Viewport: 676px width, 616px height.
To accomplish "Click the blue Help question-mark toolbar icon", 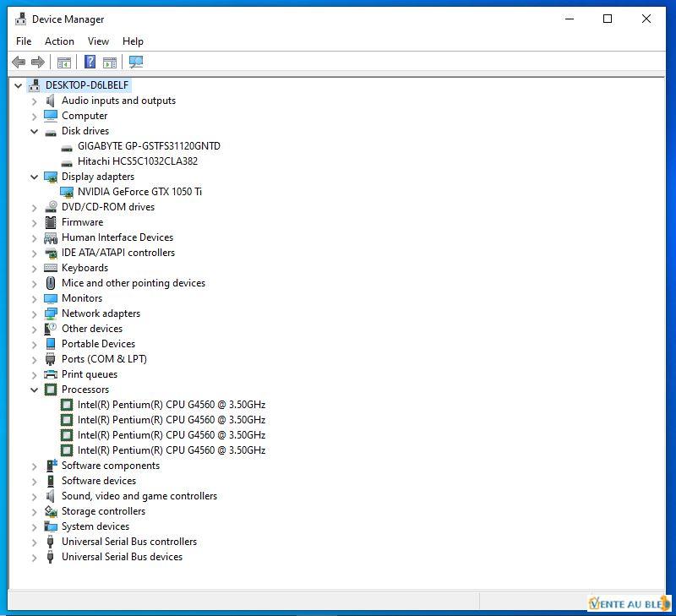I will click(90, 62).
